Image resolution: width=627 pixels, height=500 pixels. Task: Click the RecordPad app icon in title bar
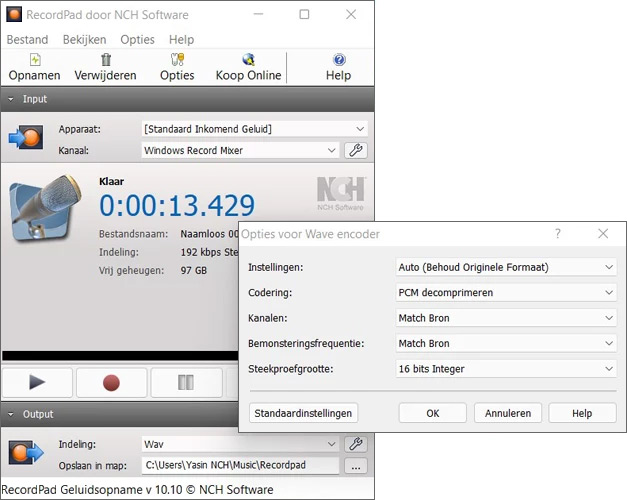pos(14,14)
